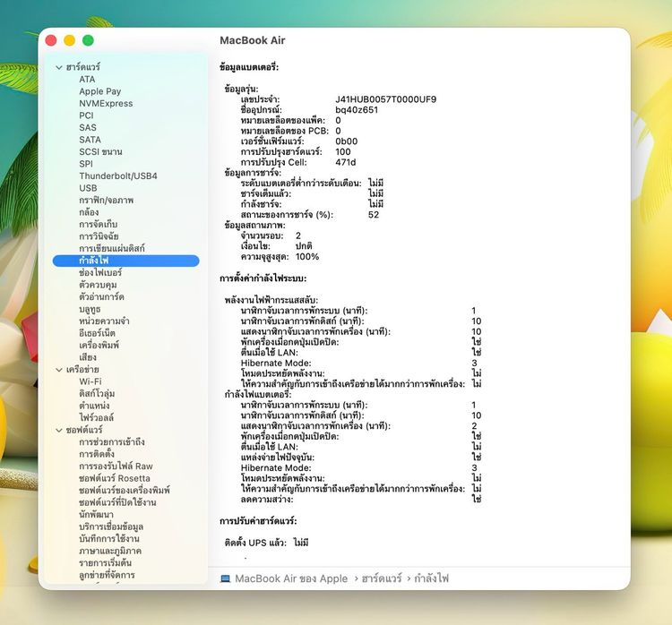Select เสียง in the sidebar
This screenshot has height=625, width=672.
point(88,357)
